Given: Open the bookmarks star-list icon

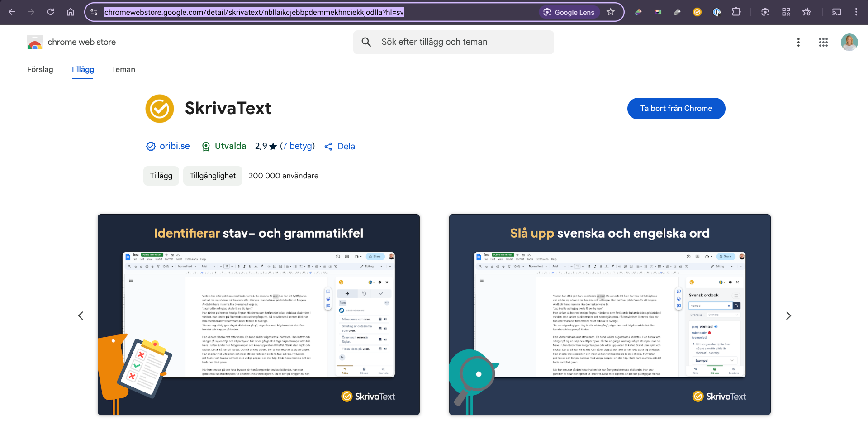Looking at the screenshot, I should point(806,12).
